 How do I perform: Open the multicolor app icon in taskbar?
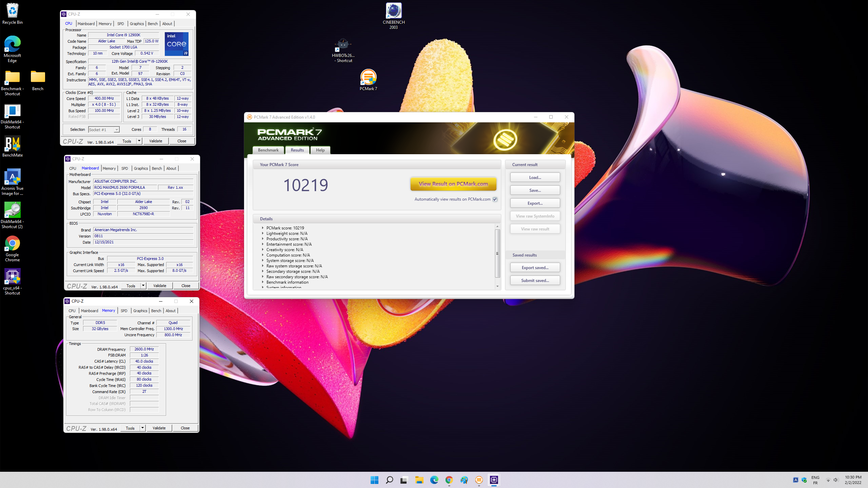pyautogui.click(x=464, y=480)
